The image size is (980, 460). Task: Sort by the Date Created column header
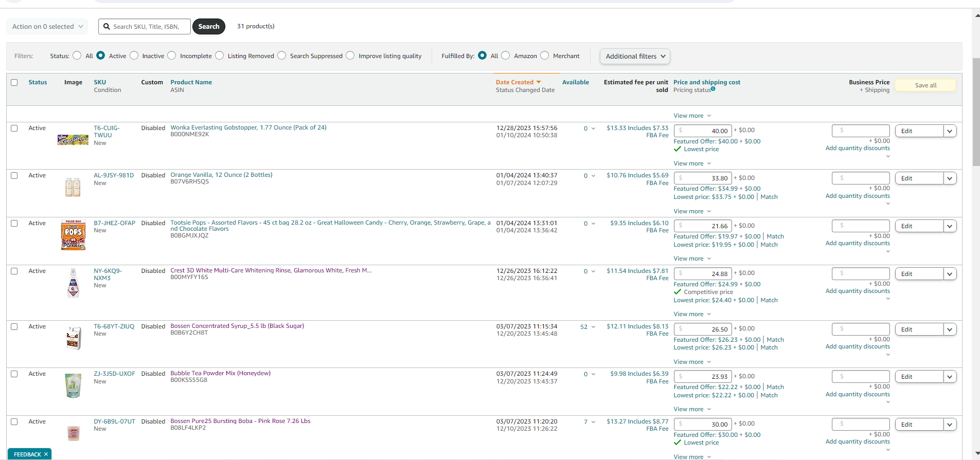[514, 82]
